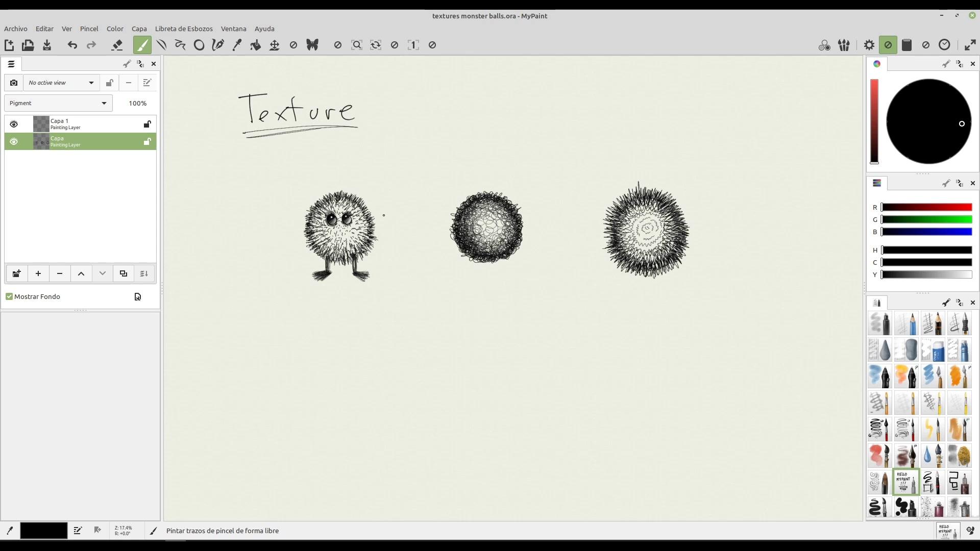Viewport: 980px width, 551px height.
Task: Open the Capa menu
Action: [x=139, y=29]
